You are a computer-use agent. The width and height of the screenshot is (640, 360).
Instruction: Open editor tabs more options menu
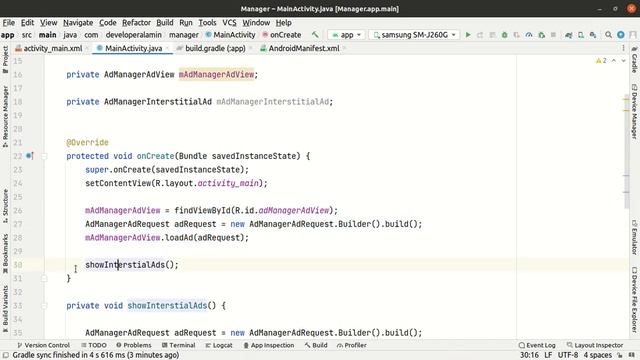(x=623, y=48)
